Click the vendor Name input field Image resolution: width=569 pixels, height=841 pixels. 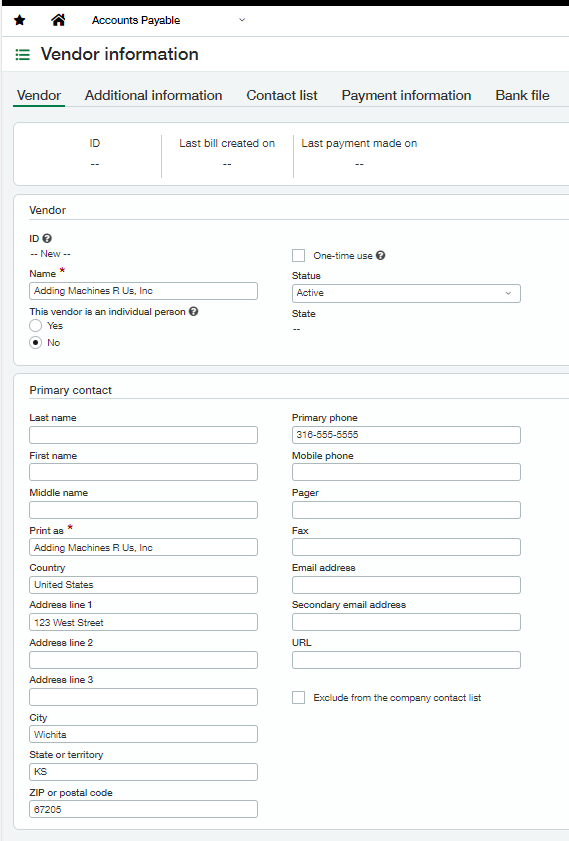[143, 291]
